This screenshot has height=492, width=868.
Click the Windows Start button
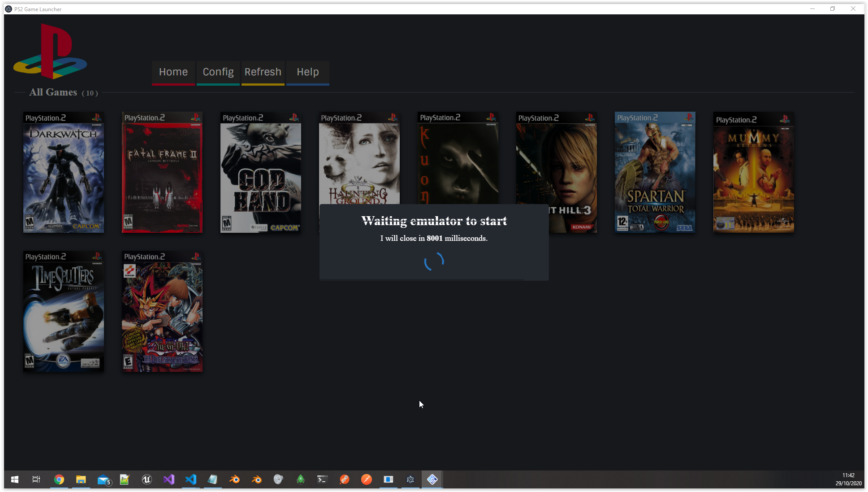click(15, 479)
